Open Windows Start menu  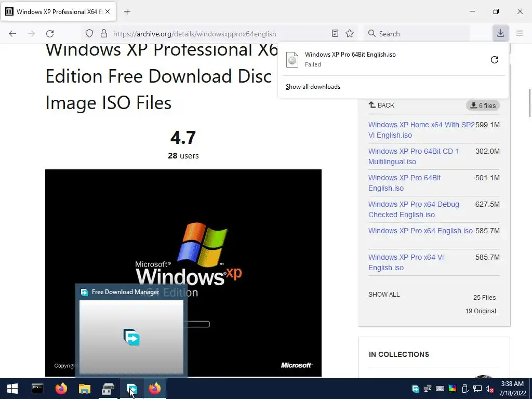[12, 389]
